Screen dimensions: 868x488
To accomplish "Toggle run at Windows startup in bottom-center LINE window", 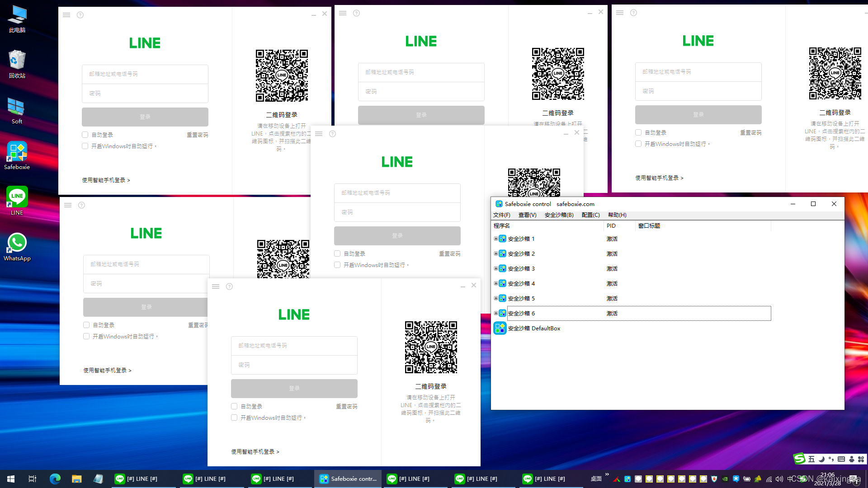I will 234,418.
